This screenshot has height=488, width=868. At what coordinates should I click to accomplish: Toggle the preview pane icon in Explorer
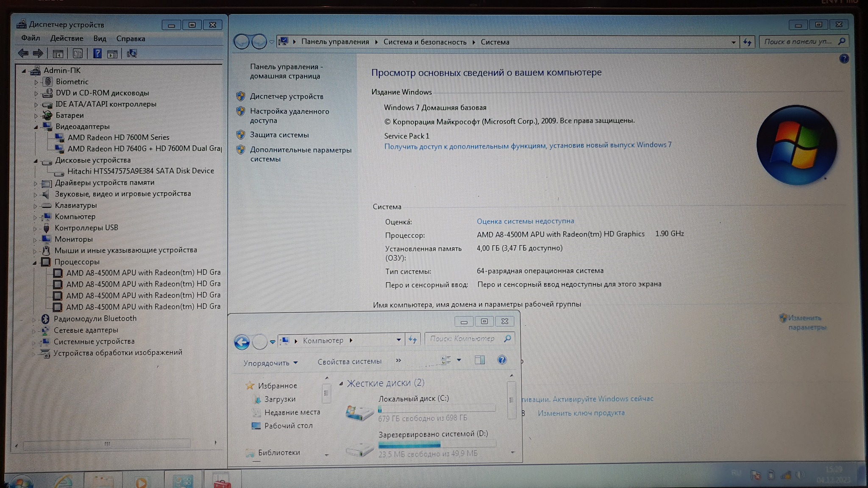click(x=480, y=360)
